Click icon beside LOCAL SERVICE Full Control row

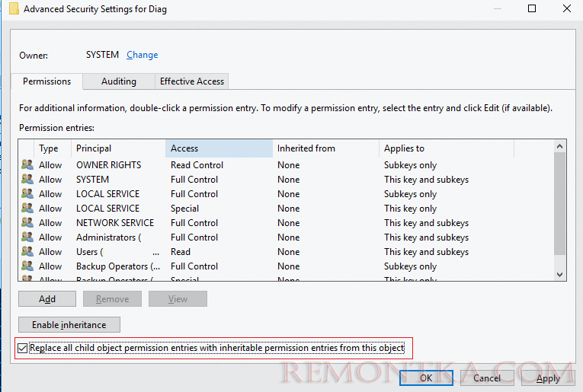[27, 193]
